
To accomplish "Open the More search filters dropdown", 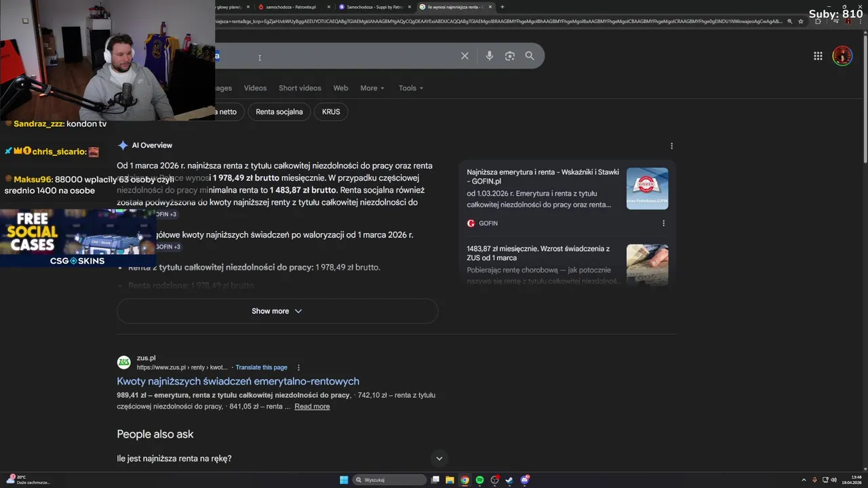I will pos(372,88).
